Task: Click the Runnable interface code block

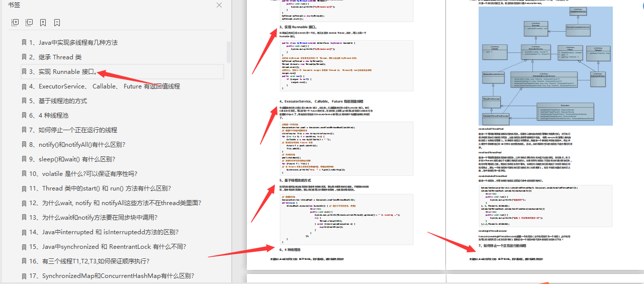Action: (347, 65)
